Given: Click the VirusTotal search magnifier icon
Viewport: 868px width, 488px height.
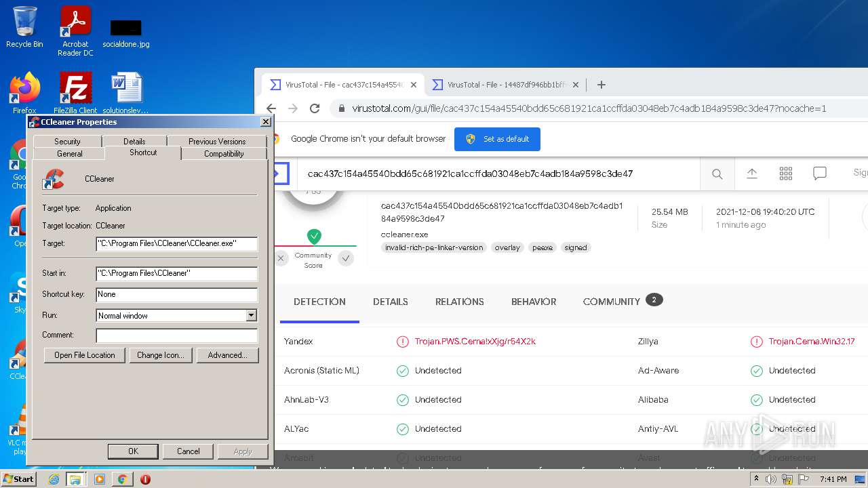Looking at the screenshot, I should [717, 174].
